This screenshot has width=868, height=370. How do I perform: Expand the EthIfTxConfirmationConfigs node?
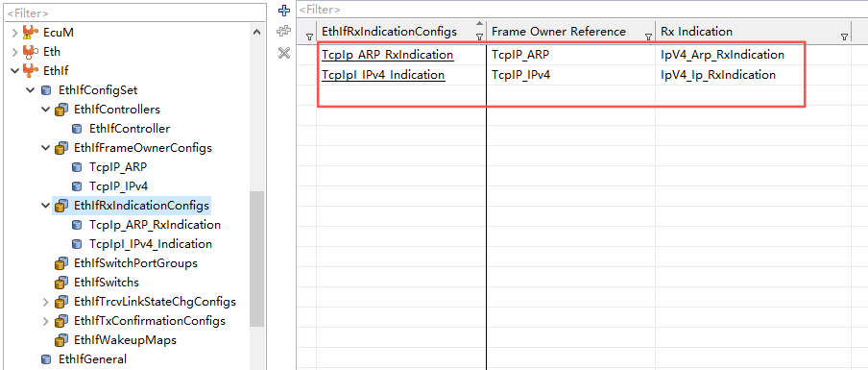[46, 321]
